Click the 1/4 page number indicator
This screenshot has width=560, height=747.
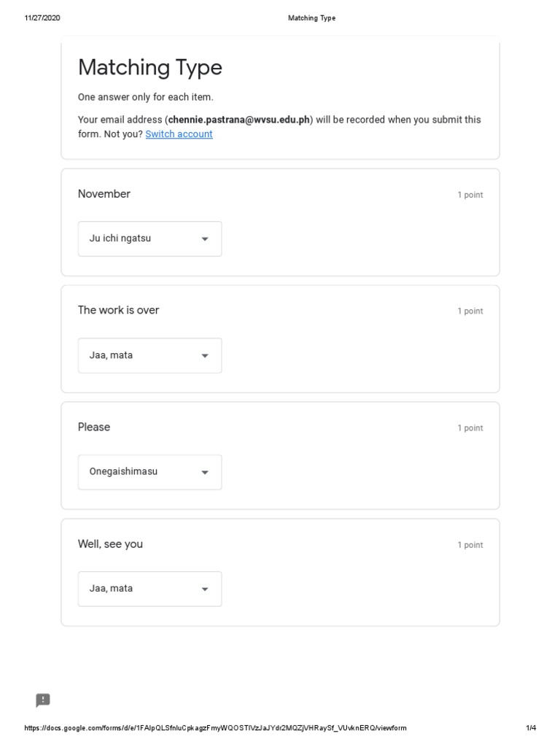[531, 728]
